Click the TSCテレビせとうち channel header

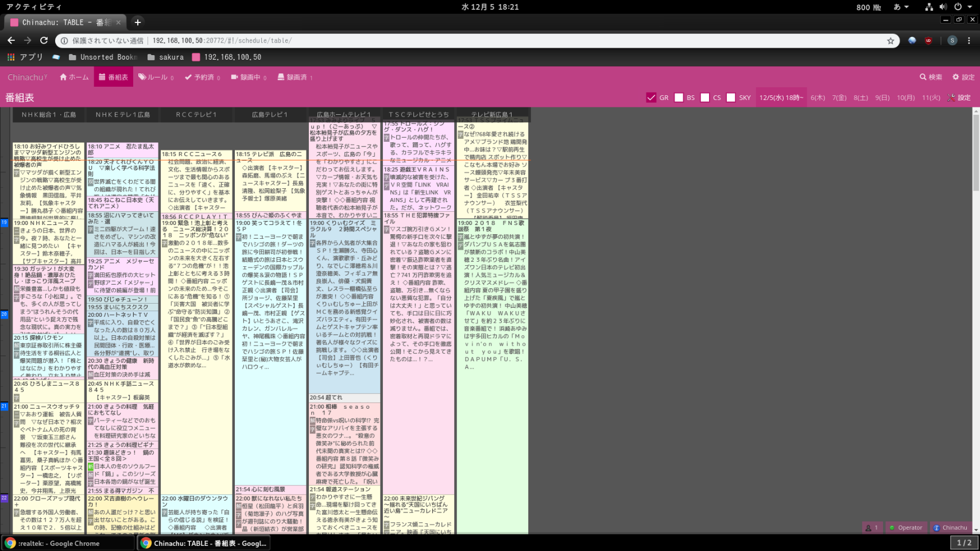point(419,115)
